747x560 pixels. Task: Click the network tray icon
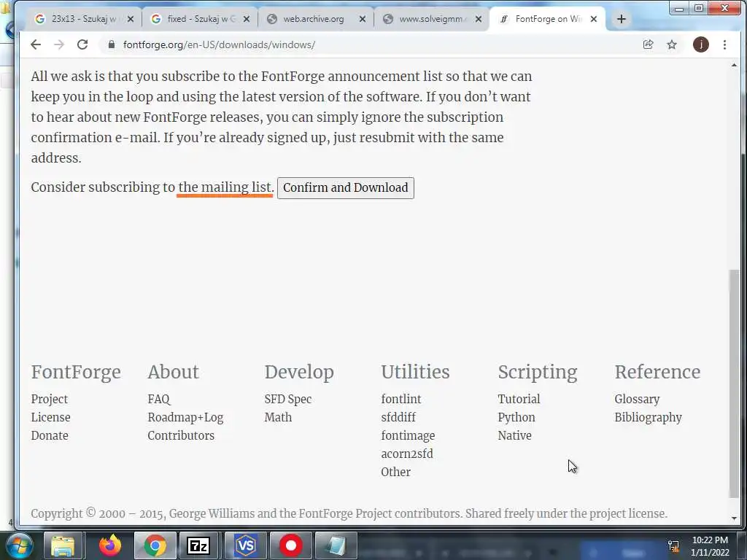(673, 545)
